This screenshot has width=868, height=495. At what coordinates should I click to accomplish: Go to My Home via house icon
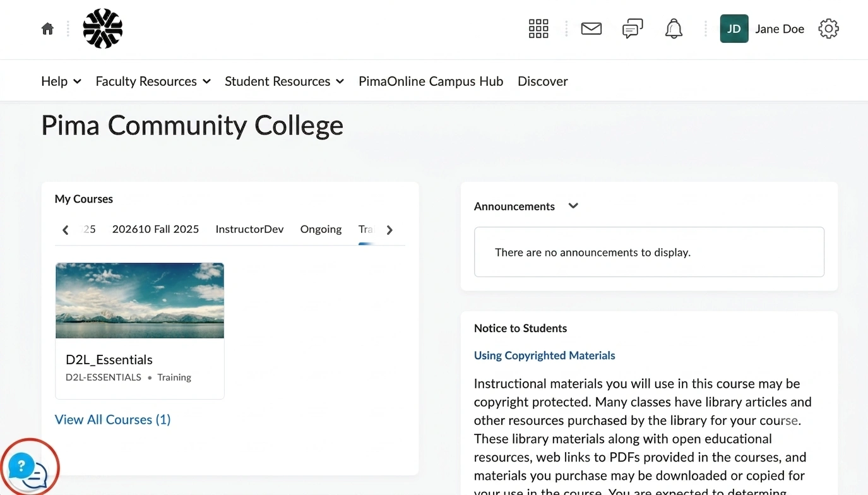[47, 29]
